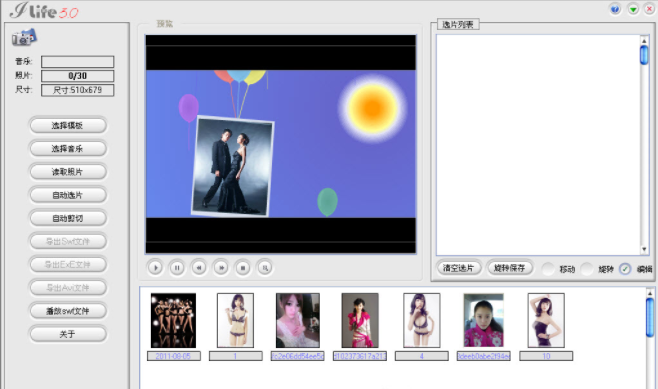The image size is (658, 389).
Task: Select the thumbnail labeled 1
Action: (x=235, y=320)
